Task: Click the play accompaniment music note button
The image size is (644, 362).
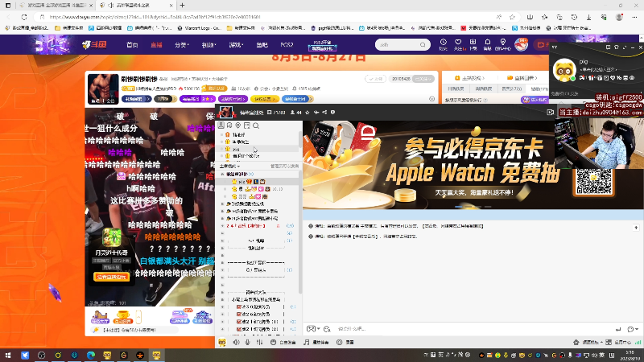Action: click(316, 342)
